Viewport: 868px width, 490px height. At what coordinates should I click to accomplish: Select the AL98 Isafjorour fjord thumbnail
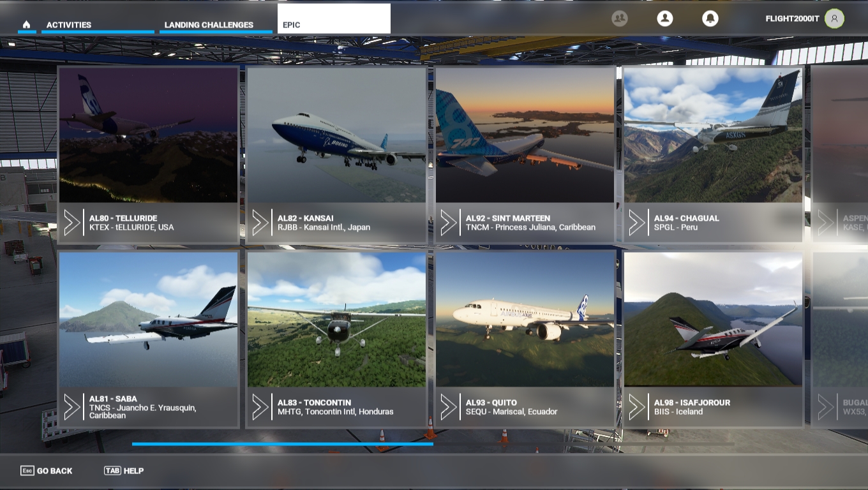point(713,320)
